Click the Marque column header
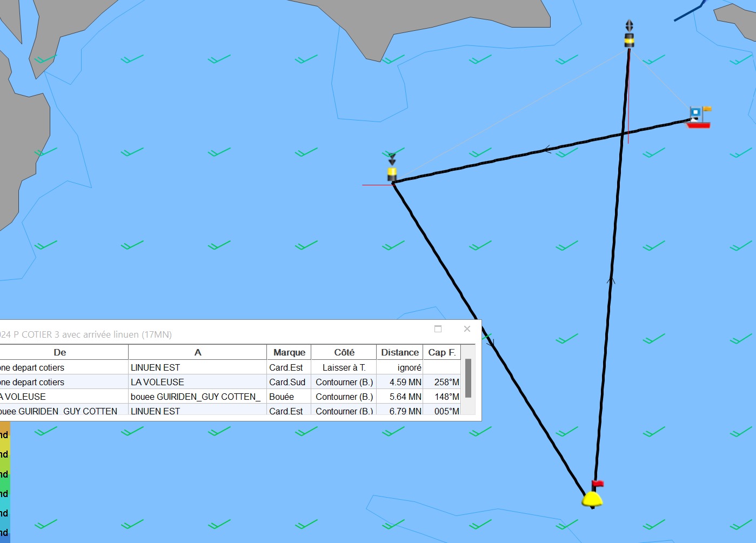756x543 pixels. point(289,352)
